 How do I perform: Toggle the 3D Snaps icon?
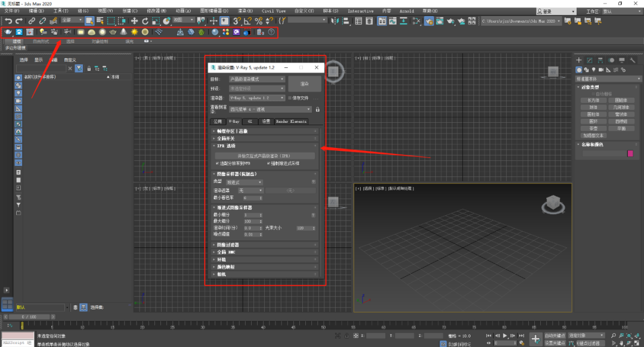pos(237,20)
